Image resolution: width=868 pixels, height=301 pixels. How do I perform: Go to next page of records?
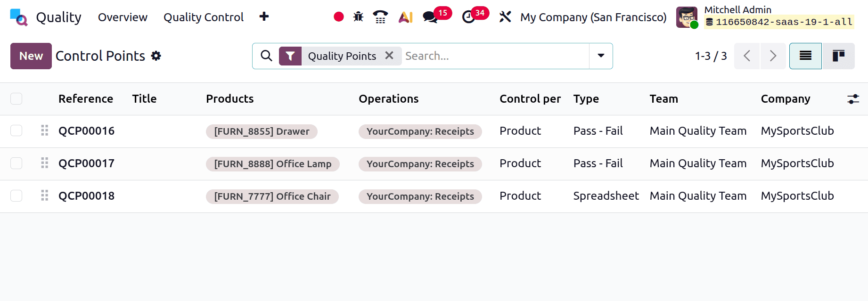tap(773, 56)
